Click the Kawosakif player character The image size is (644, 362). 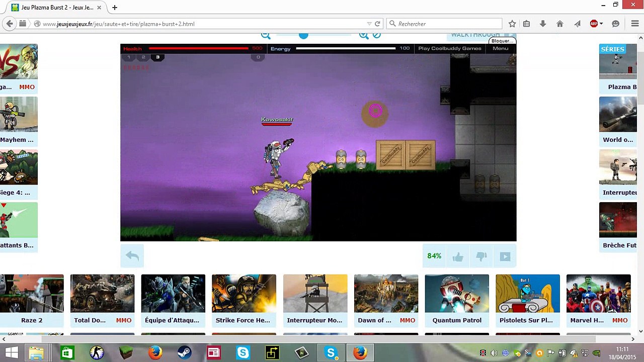(x=276, y=158)
